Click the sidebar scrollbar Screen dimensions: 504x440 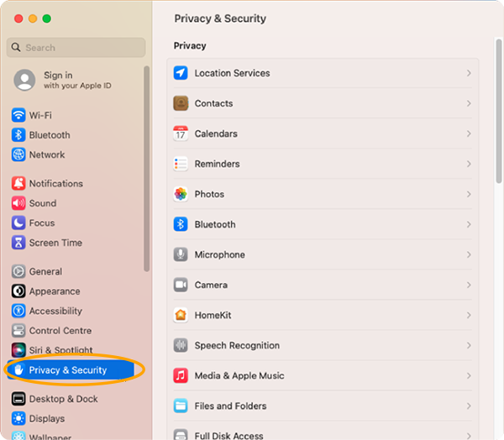(147, 168)
